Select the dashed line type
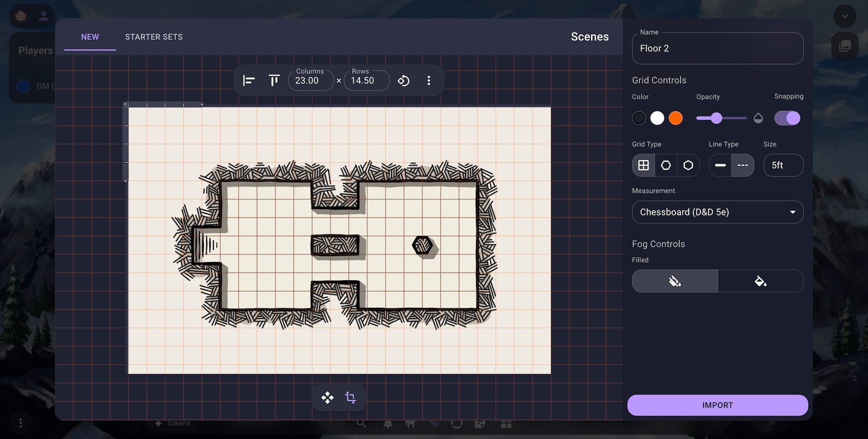This screenshot has height=439, width=868. pos(743,165)
